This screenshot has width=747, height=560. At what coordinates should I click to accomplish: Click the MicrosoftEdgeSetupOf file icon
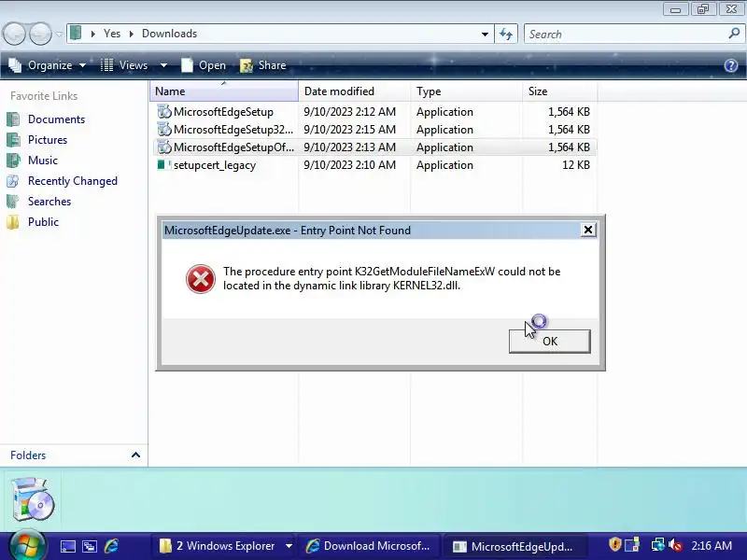pyautogui.click(x=164, y=147)
